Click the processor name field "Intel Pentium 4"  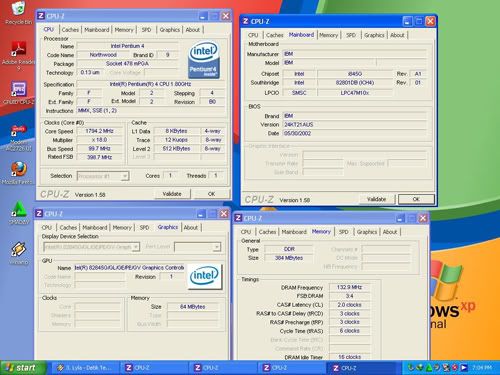(127, 46)
